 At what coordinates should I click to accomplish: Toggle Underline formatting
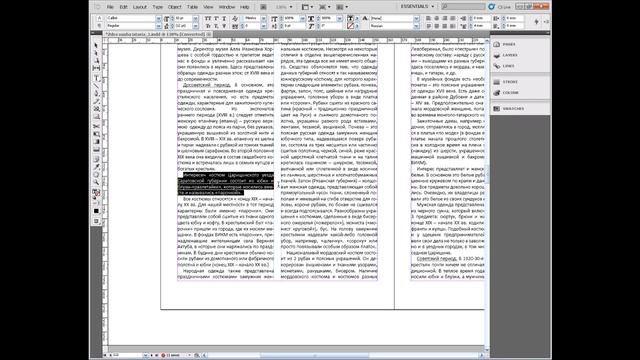(224, 18)
